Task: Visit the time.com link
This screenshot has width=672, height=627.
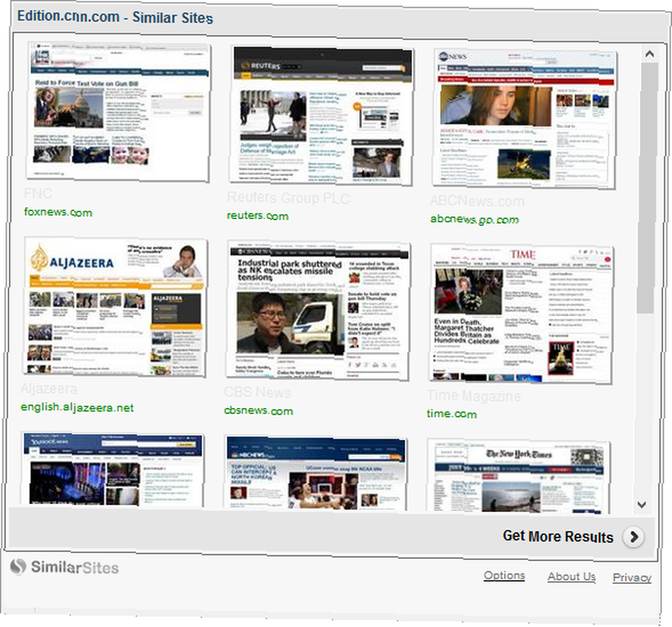Action: 452,414
